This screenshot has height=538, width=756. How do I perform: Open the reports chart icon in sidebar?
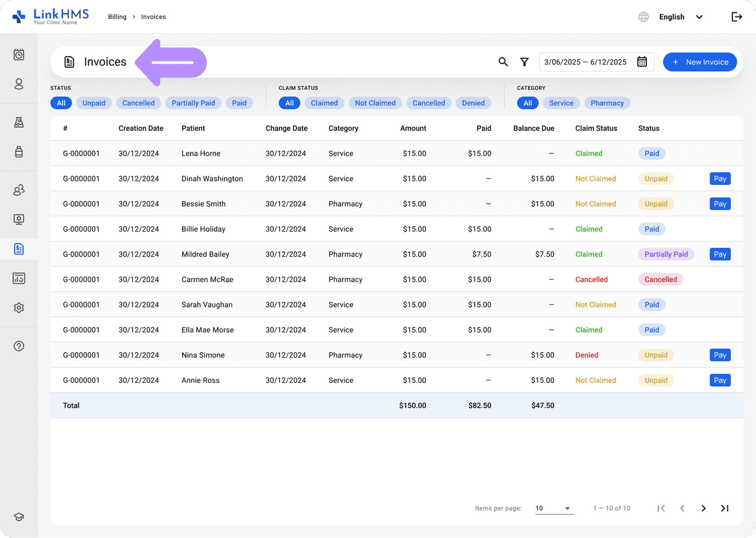point(19,278)
